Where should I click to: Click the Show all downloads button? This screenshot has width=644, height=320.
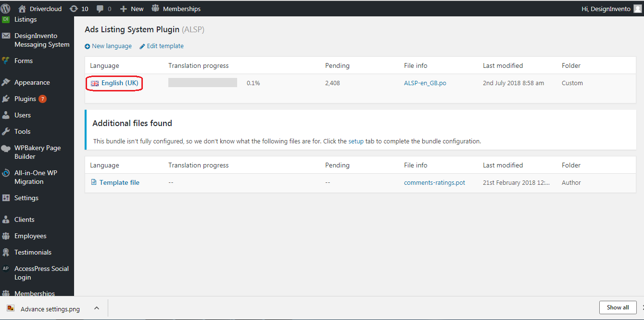[x=618, y=307]
